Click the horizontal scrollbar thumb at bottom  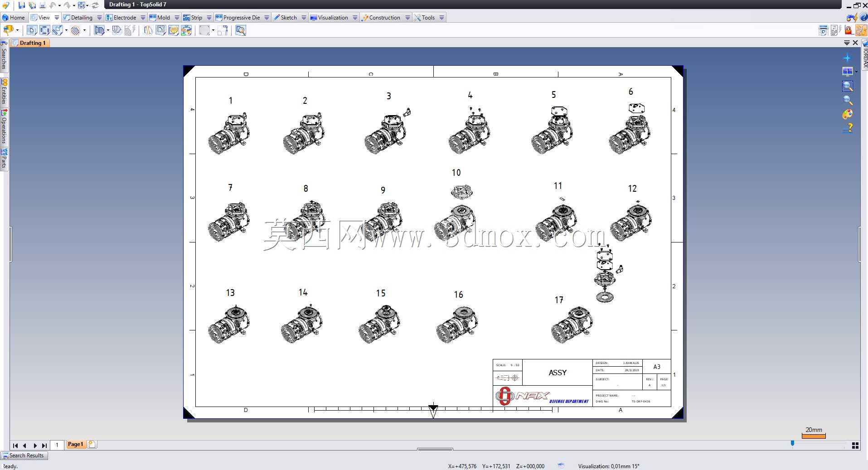click(435, 449)
